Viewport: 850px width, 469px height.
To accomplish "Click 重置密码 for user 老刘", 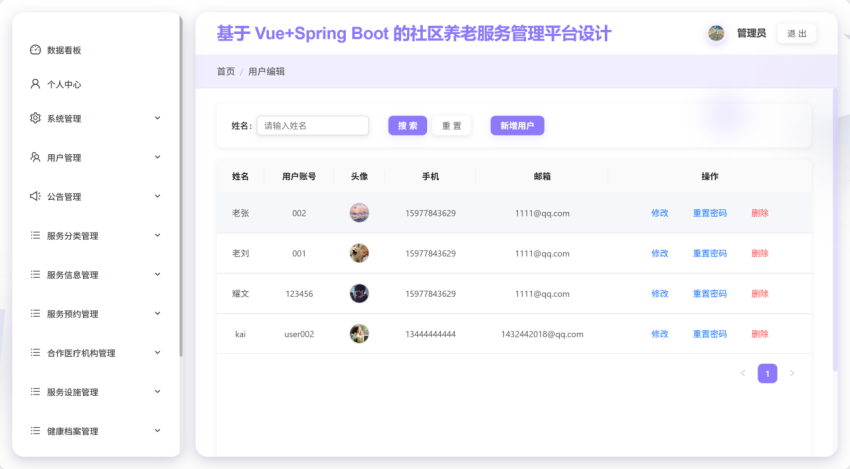I will [x=710, y=253].
